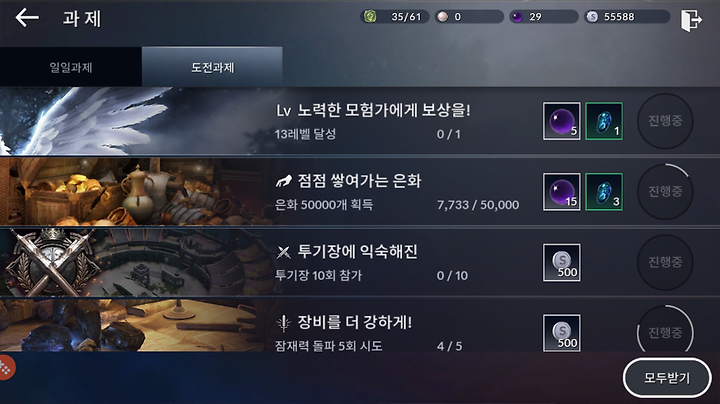Go back with the left arrow icon

coord(27,18)
